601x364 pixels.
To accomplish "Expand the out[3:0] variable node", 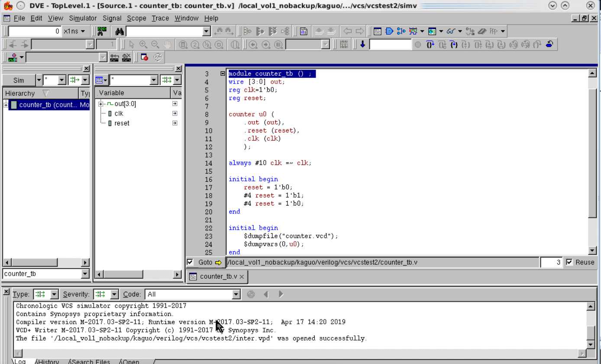I will click(x=101, y=104).
